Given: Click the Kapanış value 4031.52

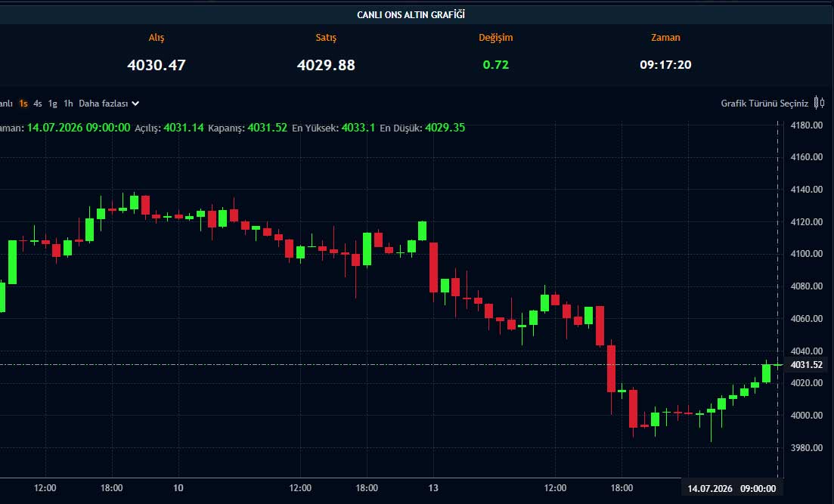Looking at the screenshot, I should click(x=267, y=128).
